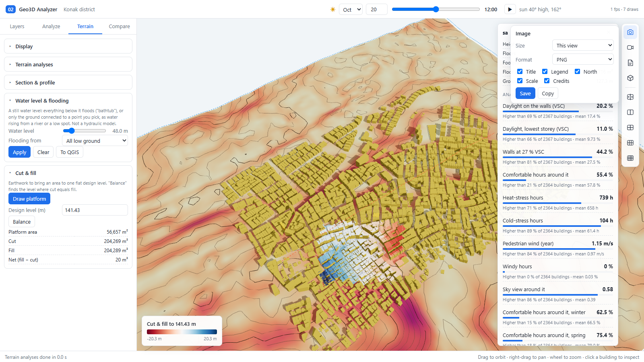Viewport: 644px width, 362px height.
Task: Open the video recording tool
Action: coord(630,47)
